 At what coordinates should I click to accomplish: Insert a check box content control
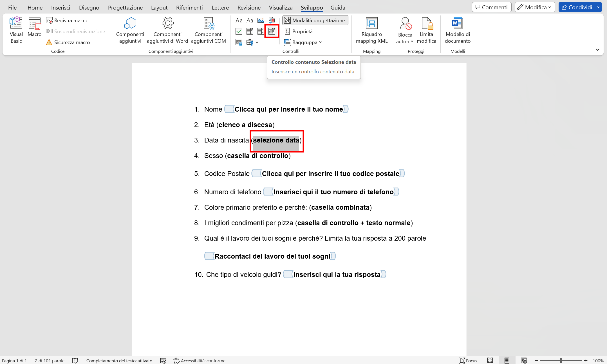pos(239,31)
